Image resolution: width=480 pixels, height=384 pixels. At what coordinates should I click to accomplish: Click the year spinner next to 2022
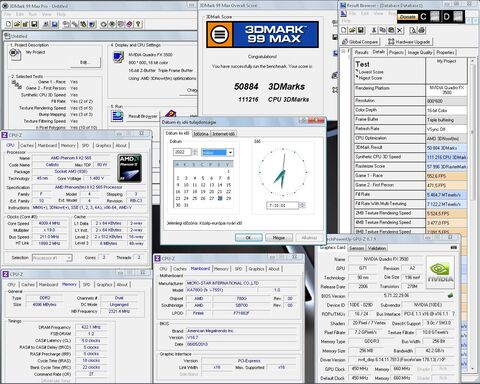[x=195, y=152]
